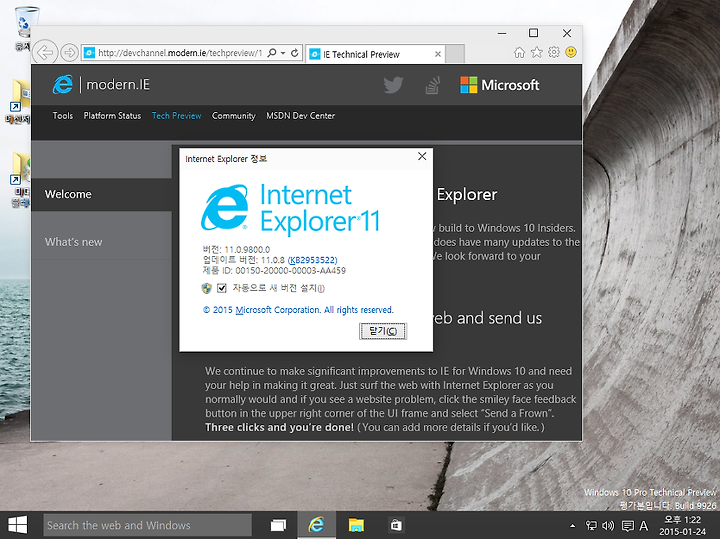The height and width of the screenshot is (539, 720).
Task: Click the shield icon beside the checkbox
Action: 207,288
